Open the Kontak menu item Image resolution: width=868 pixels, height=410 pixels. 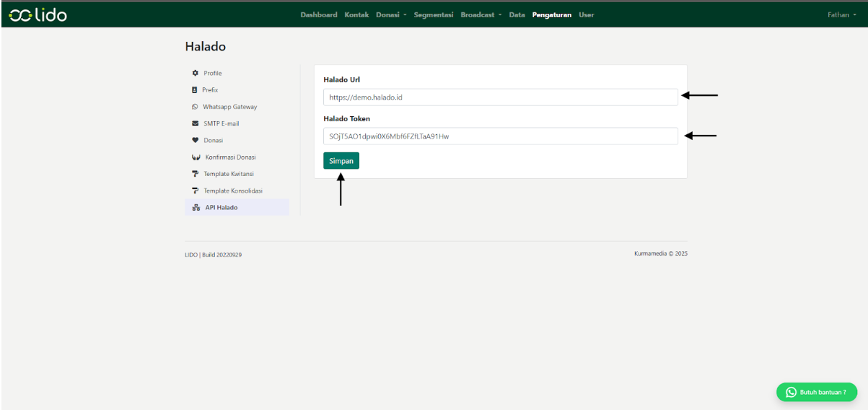click(356, 15)
